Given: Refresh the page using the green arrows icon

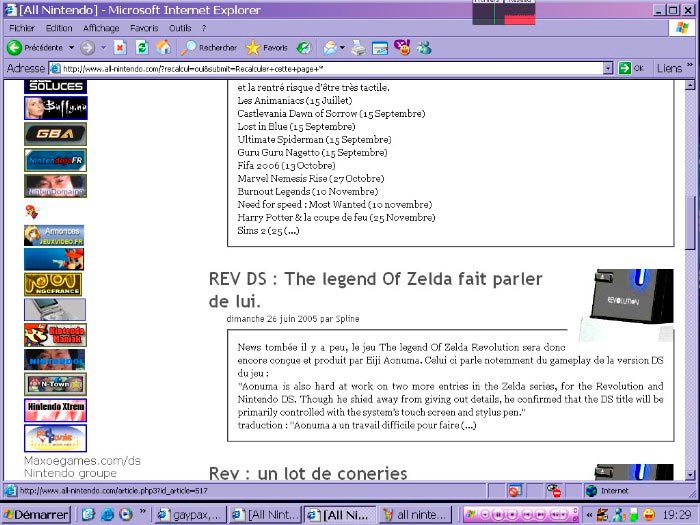Looking at the screenshot, I should pyautogui.click(x=142, y=47).
